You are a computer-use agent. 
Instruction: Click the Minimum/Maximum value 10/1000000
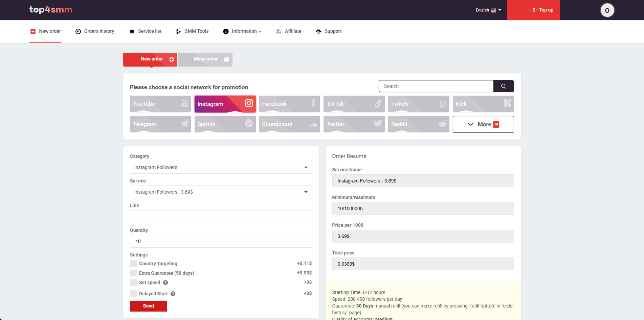(423, 208)
